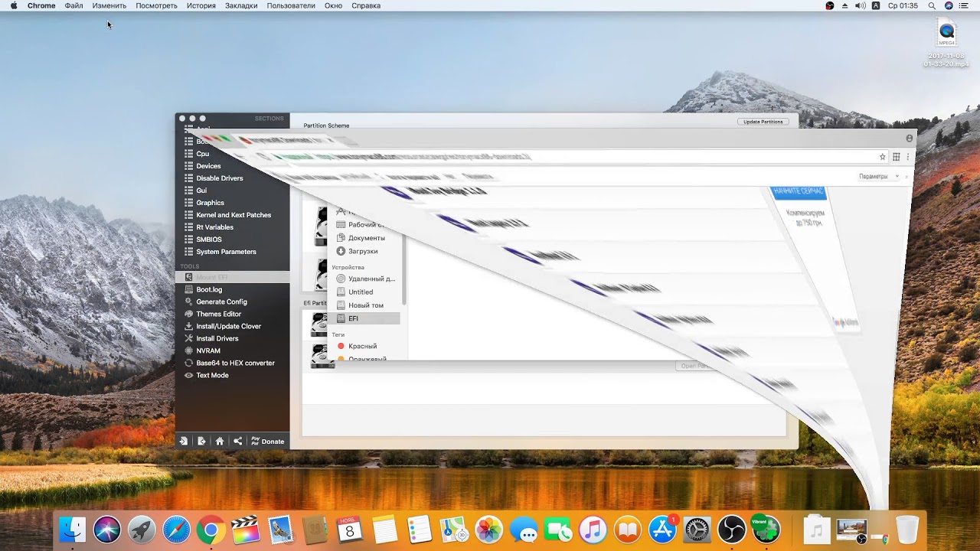Open Messages from the Dock
This screenshot has height=551, width=980.
pyautogui.click(x=524, y=529)
